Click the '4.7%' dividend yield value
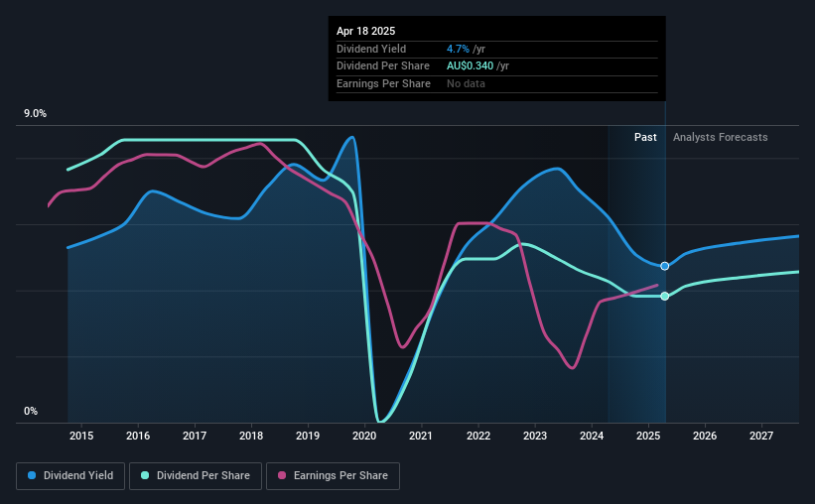The image size is (815, 504). coord(458,49)
